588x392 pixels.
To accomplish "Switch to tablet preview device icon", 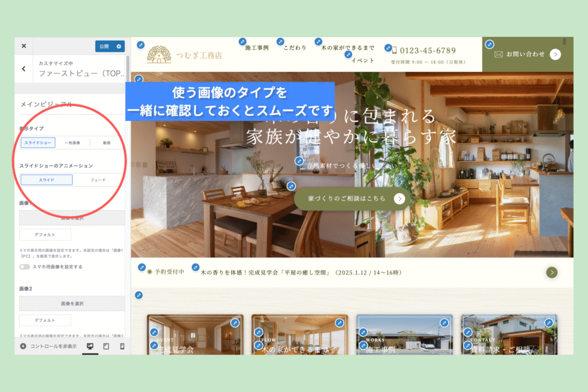I will pos(106,346).
